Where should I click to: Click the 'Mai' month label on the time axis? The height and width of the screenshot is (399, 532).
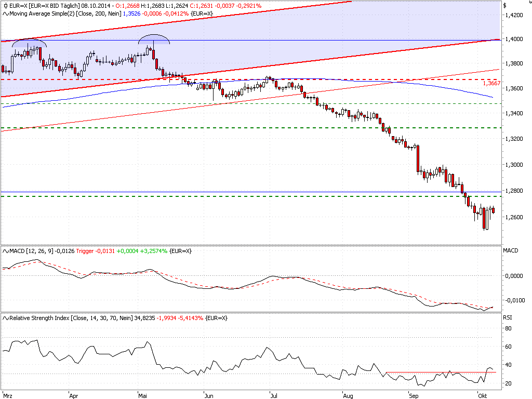pyautogui.click(x=142, y=395)
